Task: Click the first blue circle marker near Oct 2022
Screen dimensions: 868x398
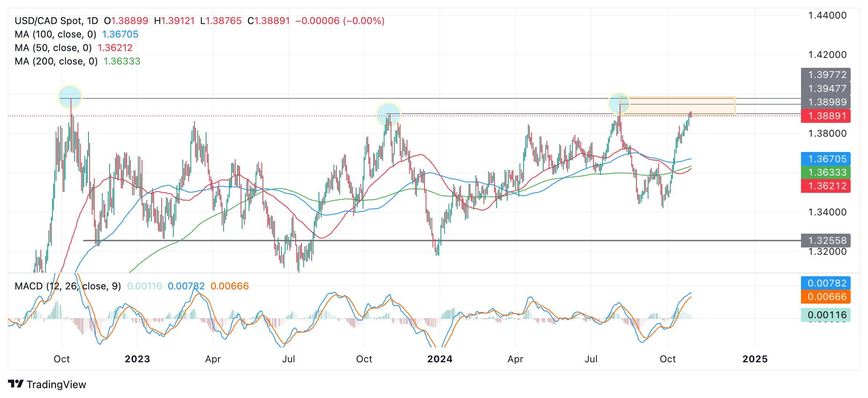Action: click(x=70, y=97)
